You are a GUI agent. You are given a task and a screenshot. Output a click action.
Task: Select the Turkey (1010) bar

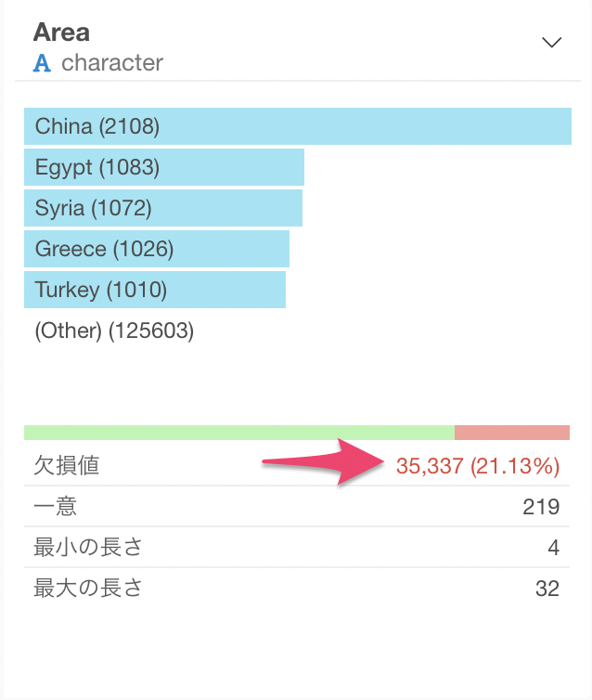(x=155, y=290)
